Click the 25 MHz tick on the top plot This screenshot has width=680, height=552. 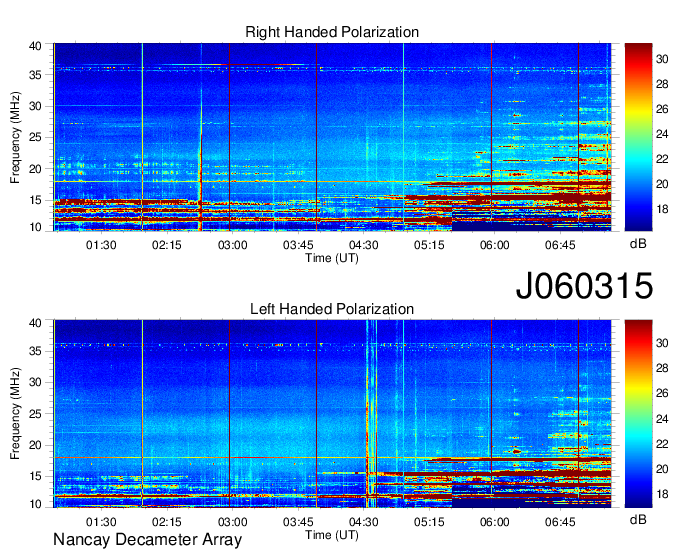(x=35, y=137)
